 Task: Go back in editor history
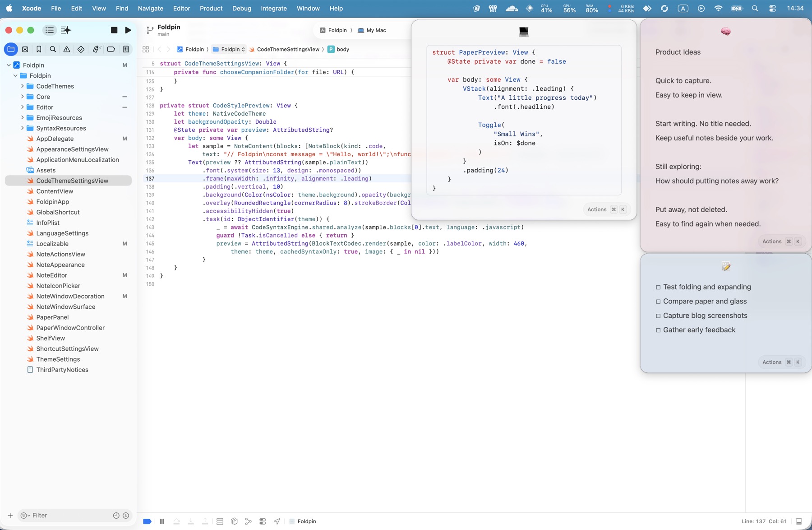click(x=159, y=49)
